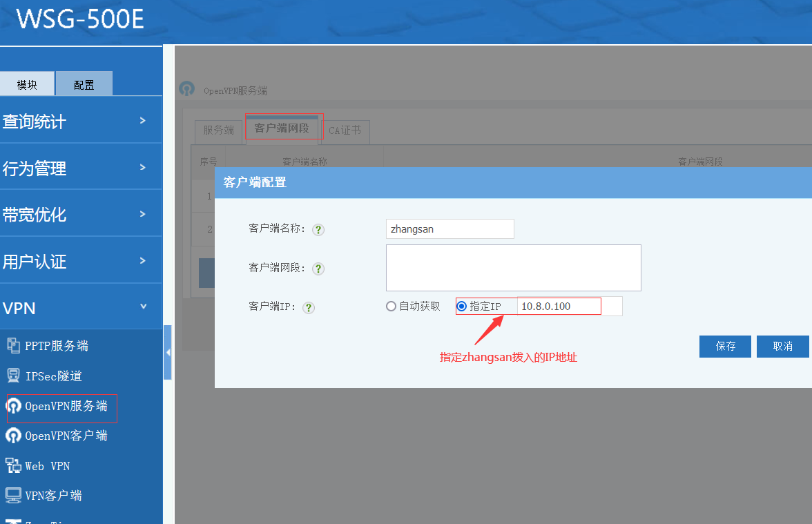Switch to the 配置 tab
The height and width of the screenshot is (524, 812).
pyautogui.click(x=84, y=85)
